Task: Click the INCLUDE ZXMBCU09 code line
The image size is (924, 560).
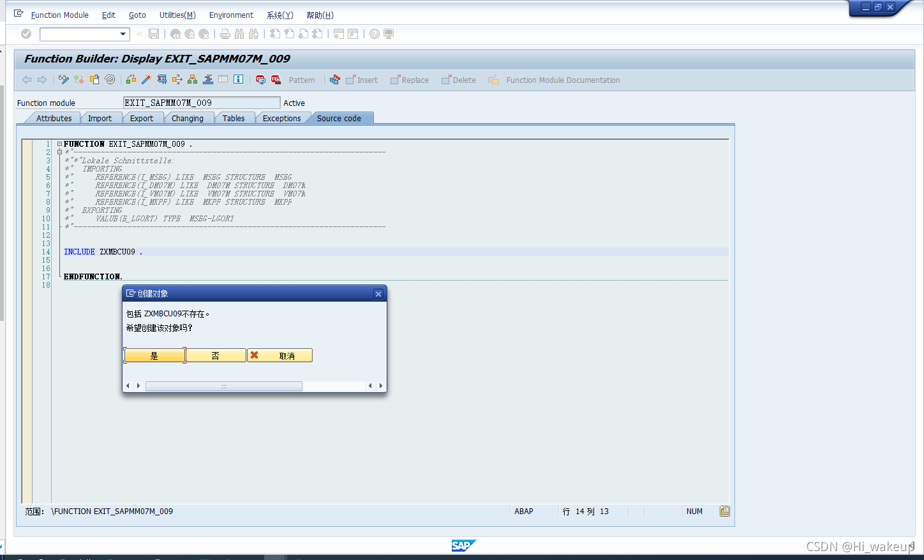Action: click(x=396, y=252)
